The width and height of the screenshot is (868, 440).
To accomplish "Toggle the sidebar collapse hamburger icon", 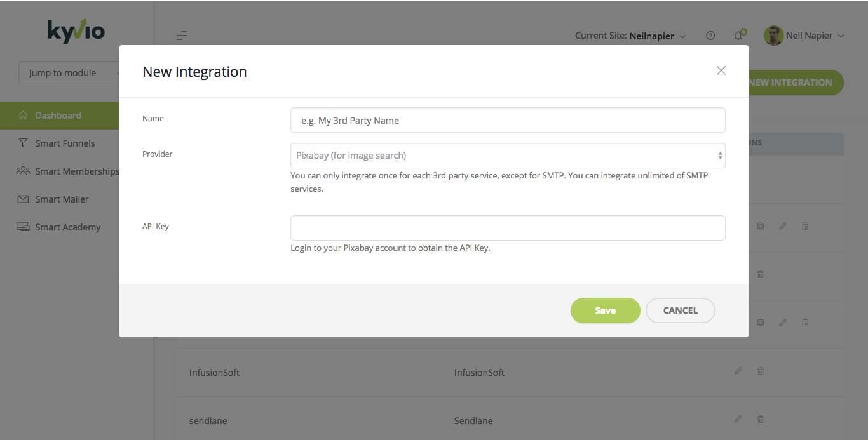I will tap(182, 36).
